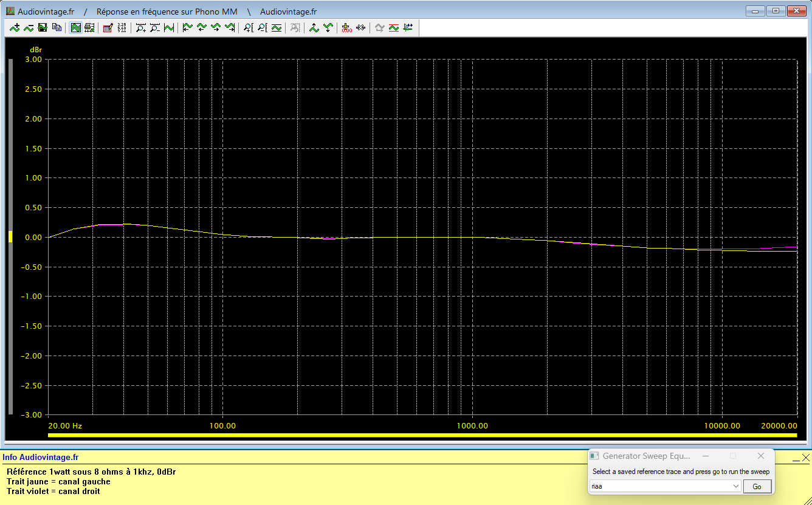Click the save trace disk icon

(x=43, y=27)
